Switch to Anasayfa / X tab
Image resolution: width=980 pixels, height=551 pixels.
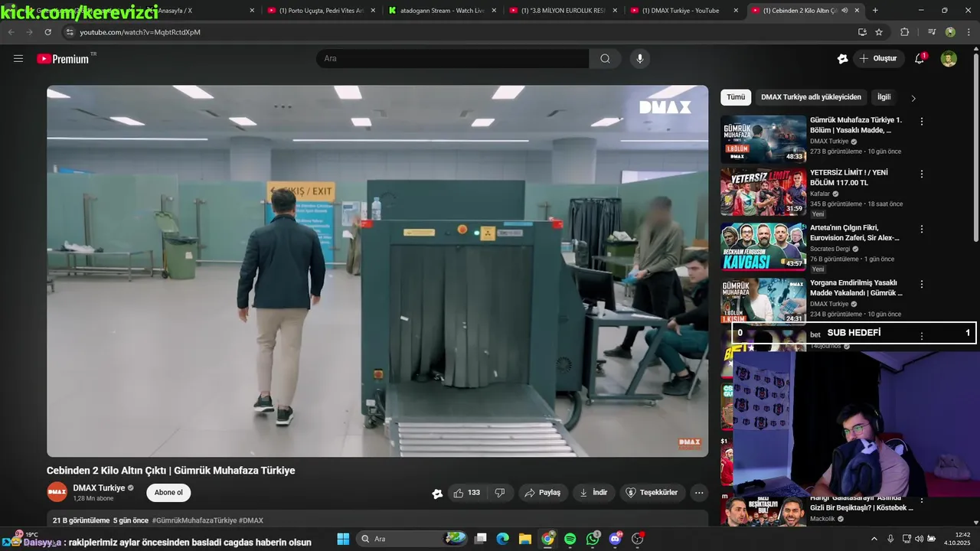pos(199,11)
